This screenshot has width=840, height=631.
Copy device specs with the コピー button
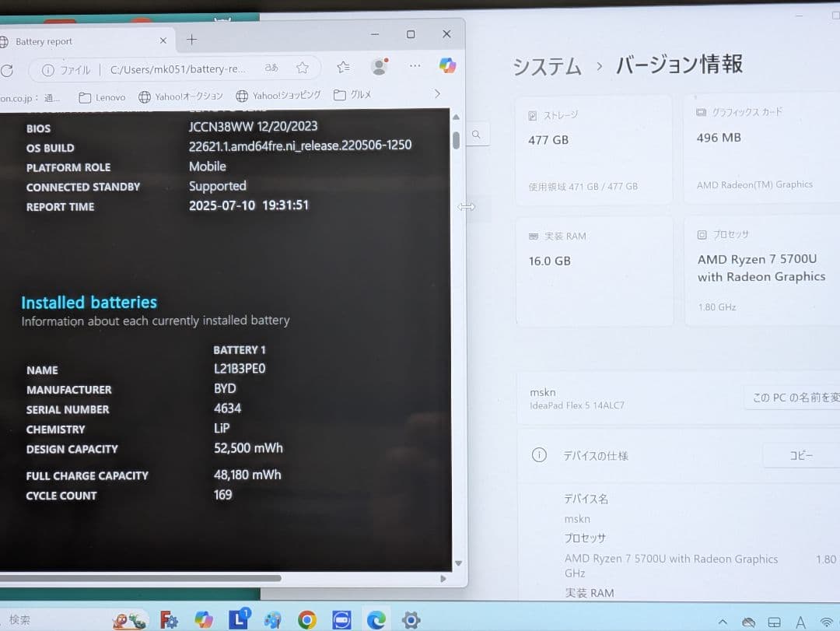(802, 455)
